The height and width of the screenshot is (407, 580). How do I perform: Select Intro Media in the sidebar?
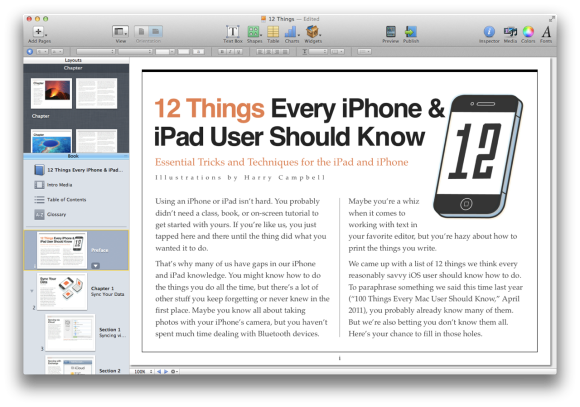tap(53, 185)
